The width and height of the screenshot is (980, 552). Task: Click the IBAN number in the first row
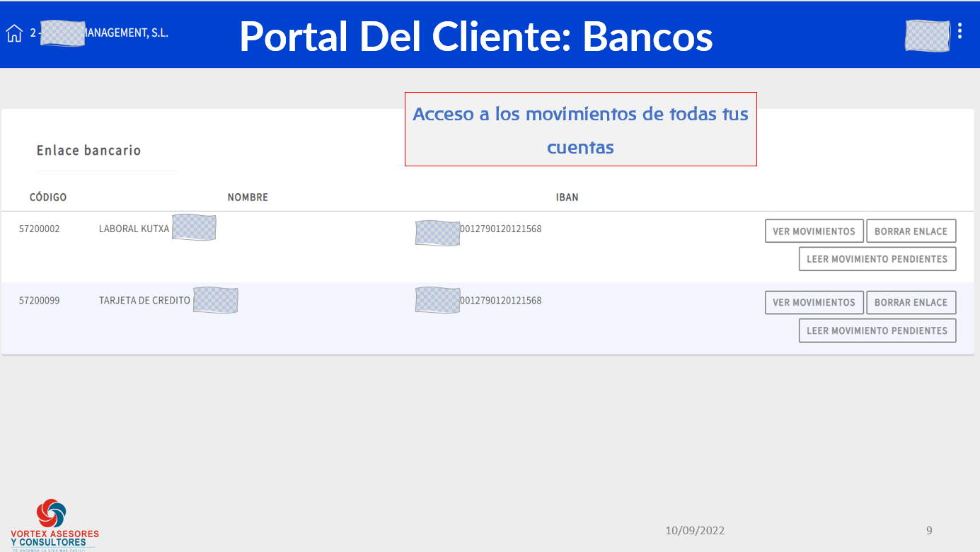coord(500,229)
